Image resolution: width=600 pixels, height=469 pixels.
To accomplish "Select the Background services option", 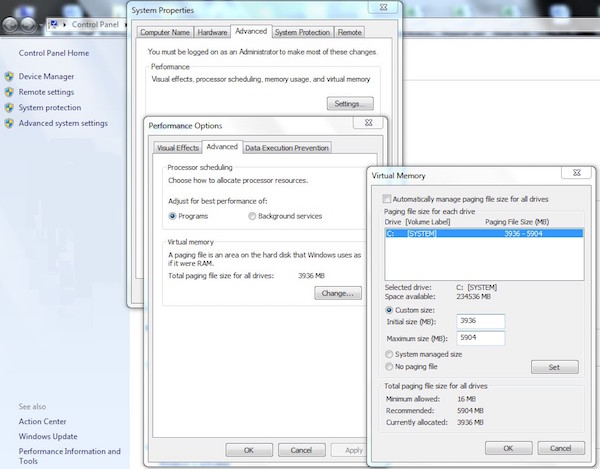I will click(251, 216).
